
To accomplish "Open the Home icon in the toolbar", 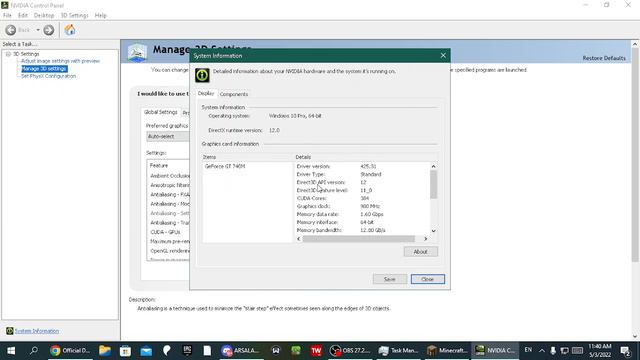I will click(x=70, y=29).
